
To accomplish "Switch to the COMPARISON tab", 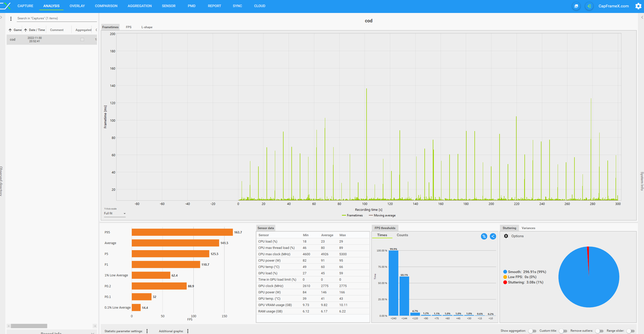I will (x=106, y=6).
